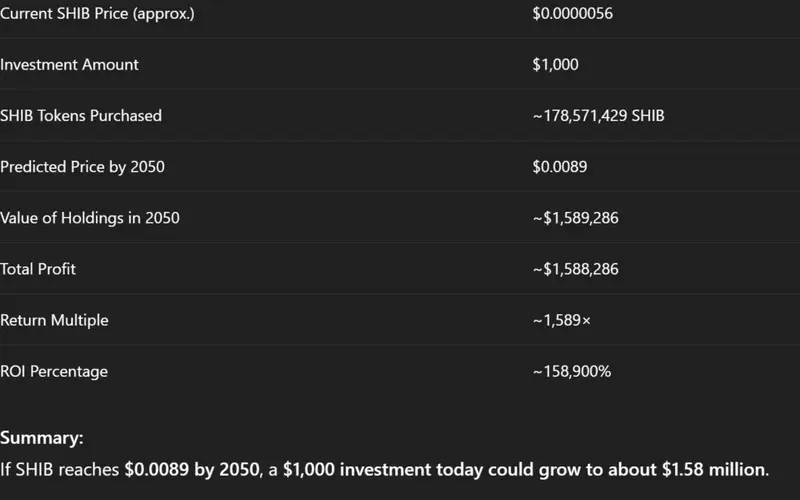Click the $0.0000056 price value
This screenshot has height=500, width=800.
[573, 14]
